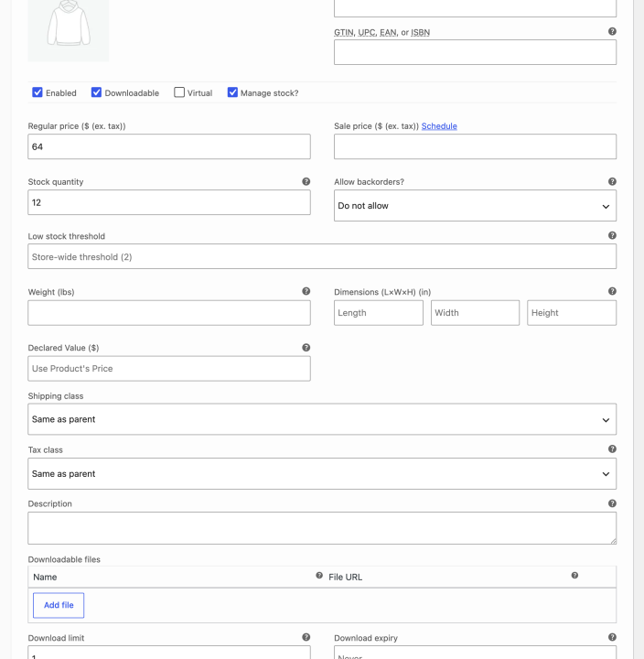Click the hoodie variation image thumbnail
Image resolution: width=644 pixels, height=659 pixels.
tap(68, 30)
